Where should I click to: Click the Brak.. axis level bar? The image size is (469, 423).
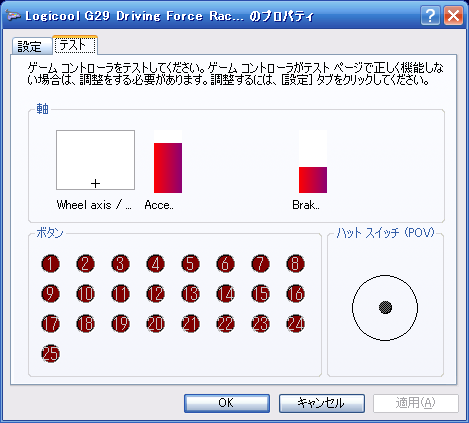(313, 162)
